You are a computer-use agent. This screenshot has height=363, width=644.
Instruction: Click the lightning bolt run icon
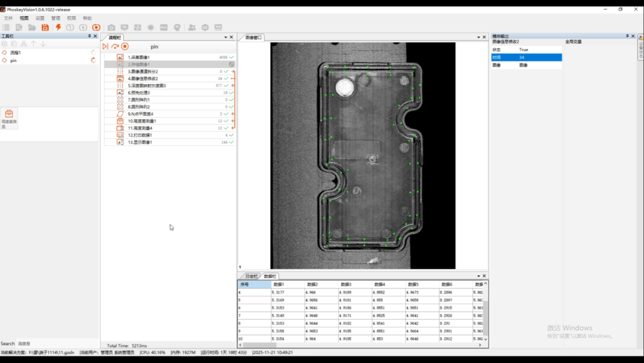(x=58, y=27)
